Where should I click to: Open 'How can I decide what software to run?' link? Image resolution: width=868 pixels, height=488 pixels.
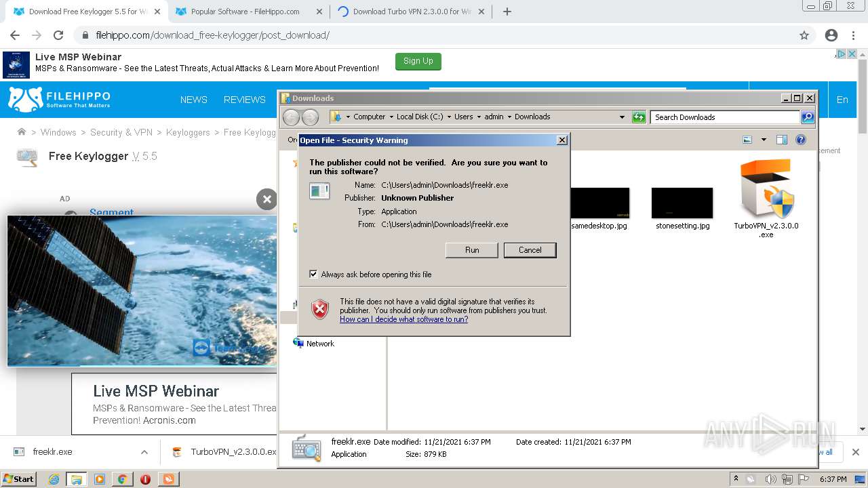tap(403, 319)
